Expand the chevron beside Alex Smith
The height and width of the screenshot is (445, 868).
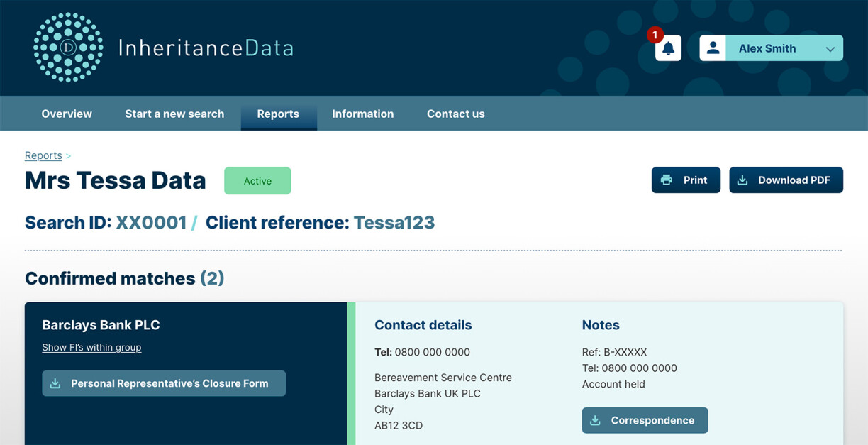tap(830, 49)
